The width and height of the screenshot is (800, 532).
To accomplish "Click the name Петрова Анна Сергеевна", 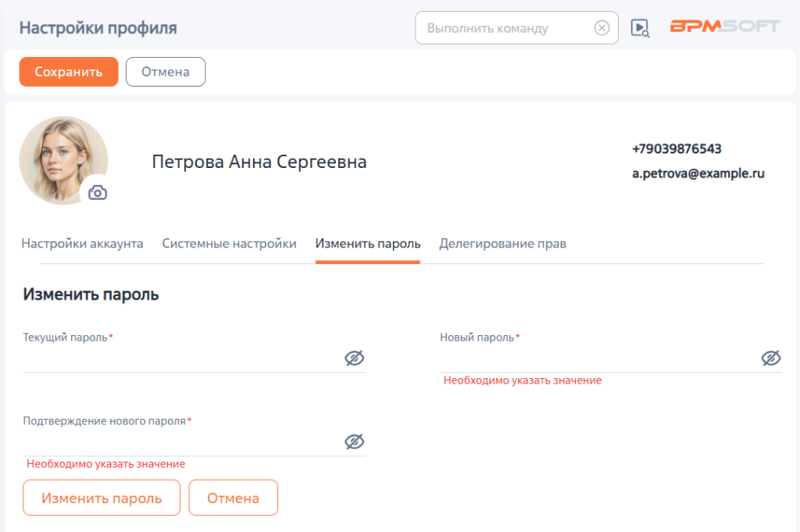I will [x=259, y=162].
